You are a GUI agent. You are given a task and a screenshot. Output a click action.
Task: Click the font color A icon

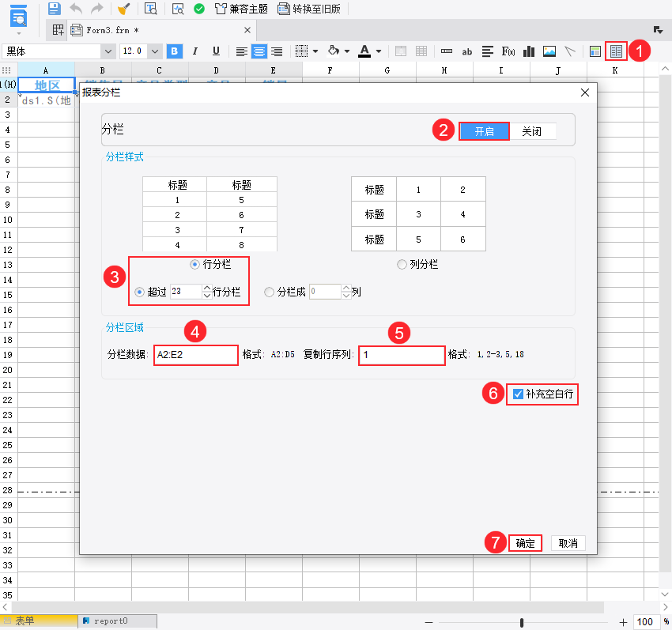pyautogui.click(x=364, y=51)
